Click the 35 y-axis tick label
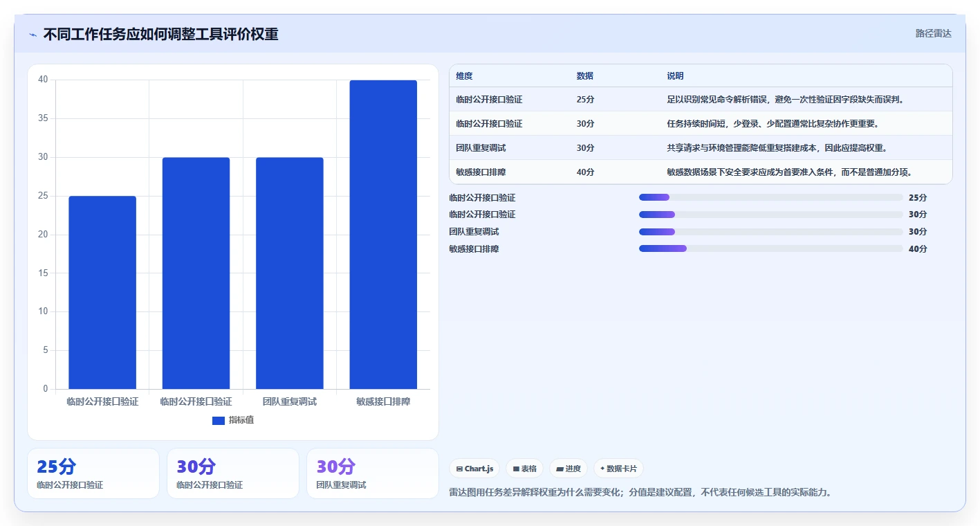 coord(43,118)
